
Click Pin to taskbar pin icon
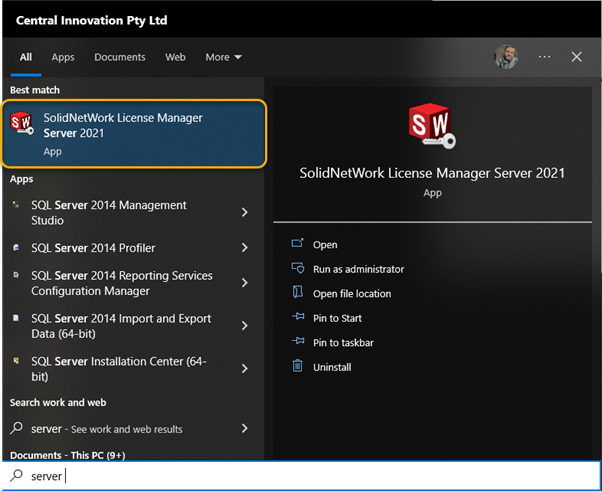coord(298,341)
